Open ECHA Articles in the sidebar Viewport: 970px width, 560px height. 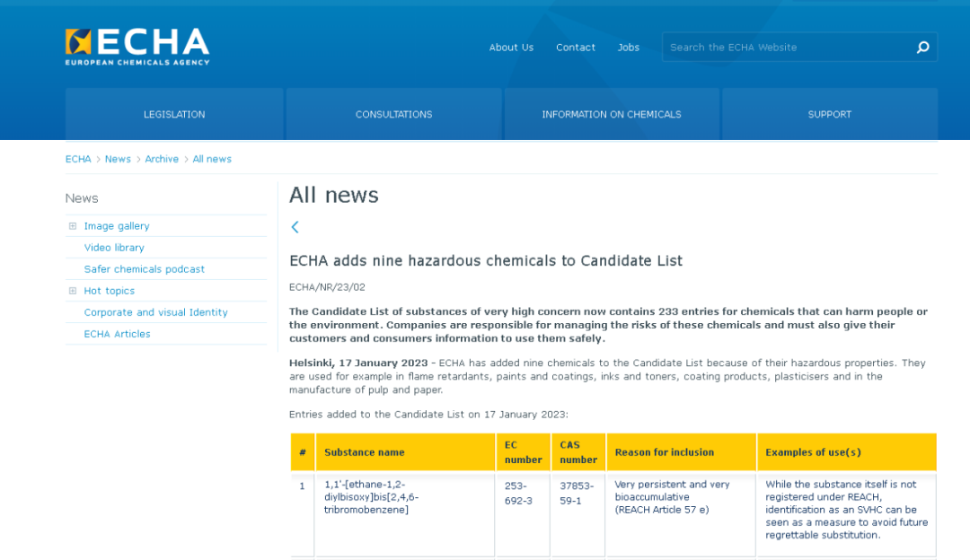point(117,334)
